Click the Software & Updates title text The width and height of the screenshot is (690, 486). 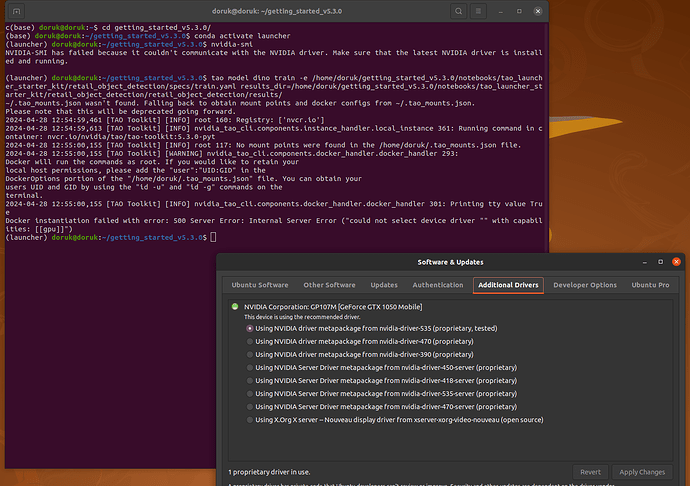[450, 262]
